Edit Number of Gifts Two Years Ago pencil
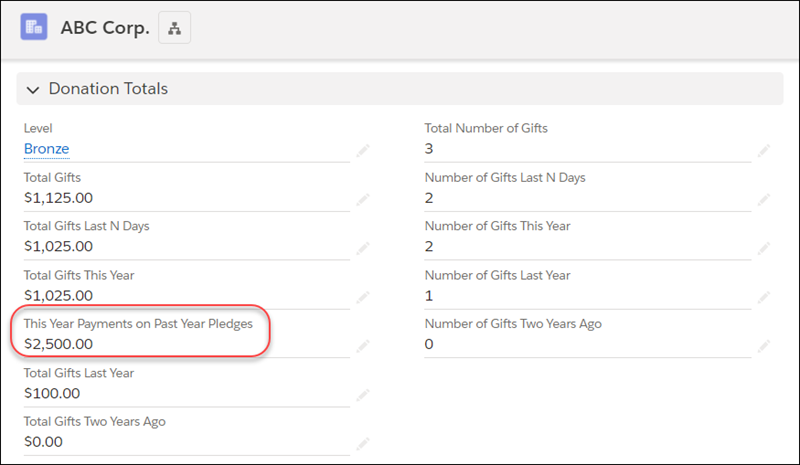800x465 pixels. point(764,346)
